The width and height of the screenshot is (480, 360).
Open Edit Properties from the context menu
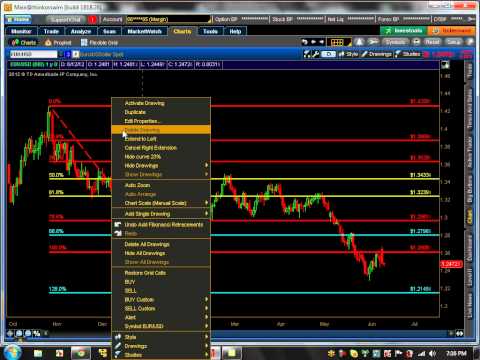[x=161, y=121]
